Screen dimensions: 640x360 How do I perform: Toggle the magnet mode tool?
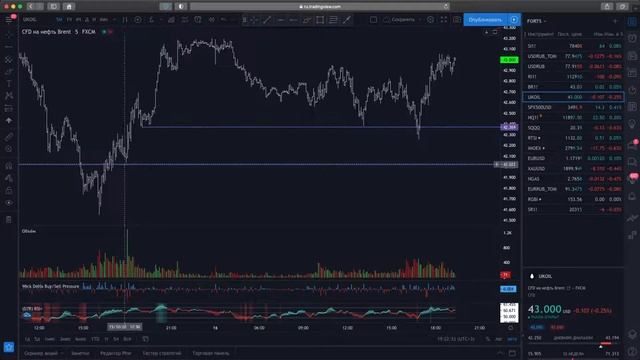(9, 165)
